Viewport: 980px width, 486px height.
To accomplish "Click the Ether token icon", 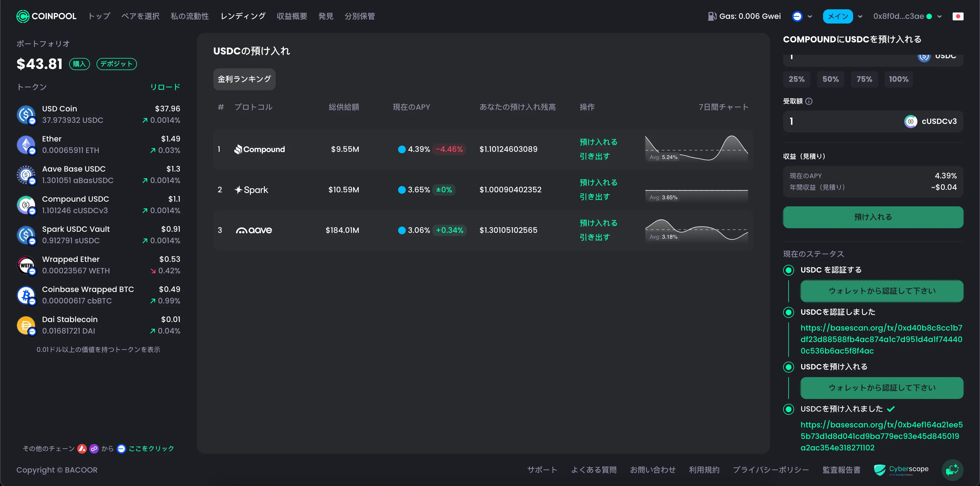I will pyautogui.click(x=26, y=144).
